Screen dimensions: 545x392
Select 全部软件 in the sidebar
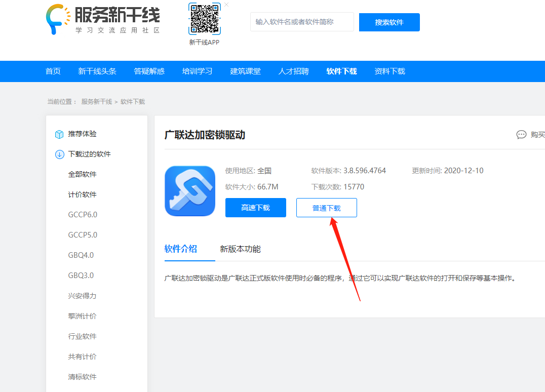pos(83,174)
